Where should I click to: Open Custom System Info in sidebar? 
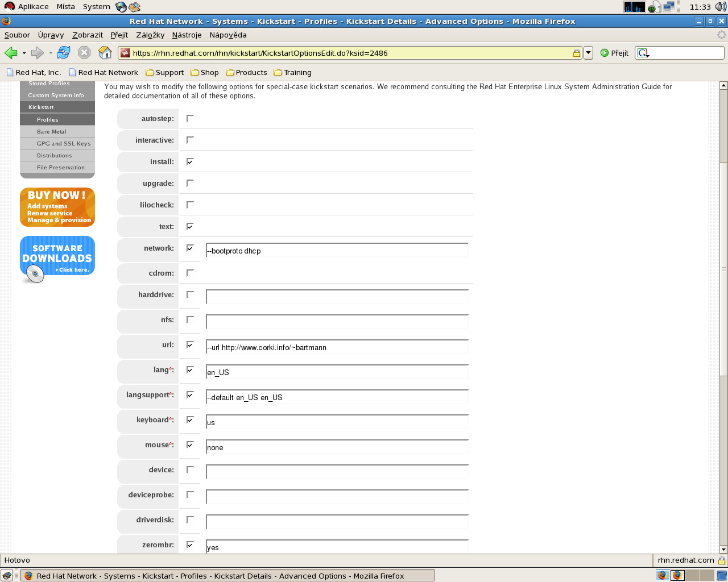(x=57, y=95)
